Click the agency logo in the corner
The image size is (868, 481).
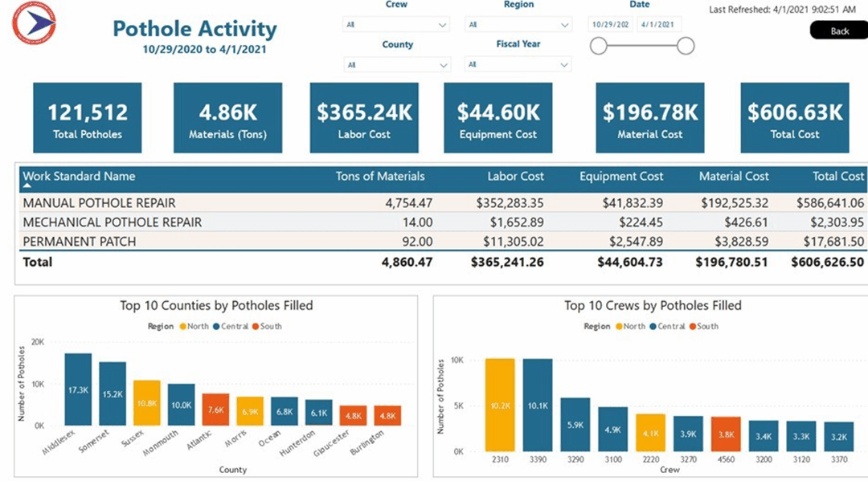(x=34, y=26)
